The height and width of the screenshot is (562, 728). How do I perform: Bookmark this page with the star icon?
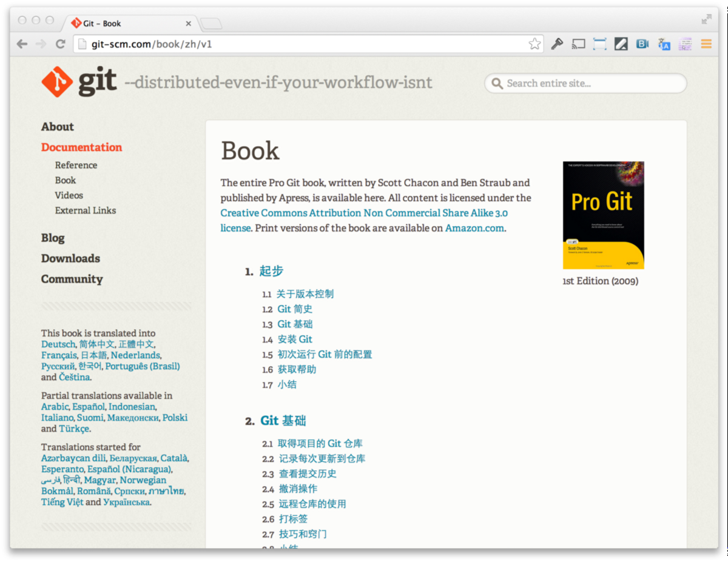[534, 44]
